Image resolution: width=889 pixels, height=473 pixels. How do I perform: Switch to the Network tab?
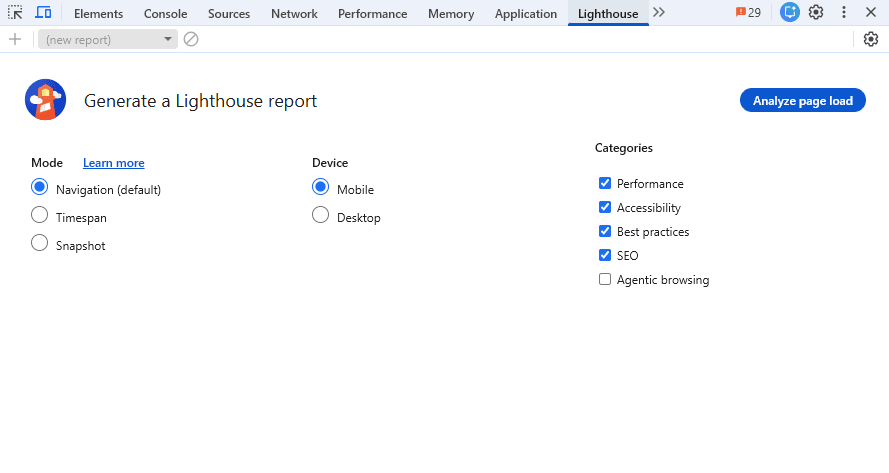(x=294, y=14)
